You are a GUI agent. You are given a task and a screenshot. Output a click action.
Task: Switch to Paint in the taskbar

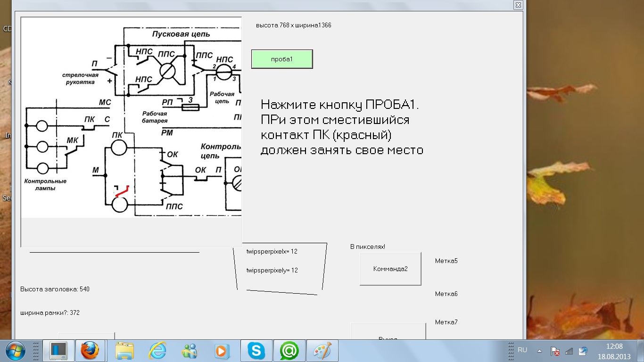pos(322,351)
